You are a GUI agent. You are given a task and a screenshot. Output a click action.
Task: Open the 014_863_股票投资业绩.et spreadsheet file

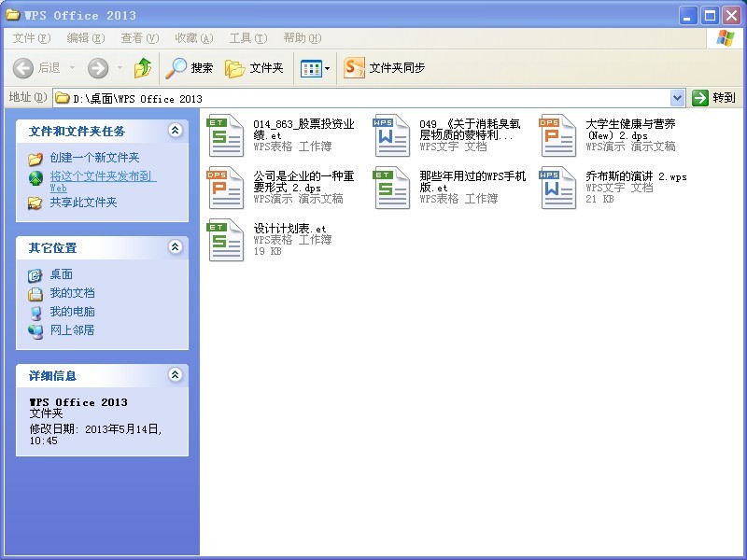point(226,135)
